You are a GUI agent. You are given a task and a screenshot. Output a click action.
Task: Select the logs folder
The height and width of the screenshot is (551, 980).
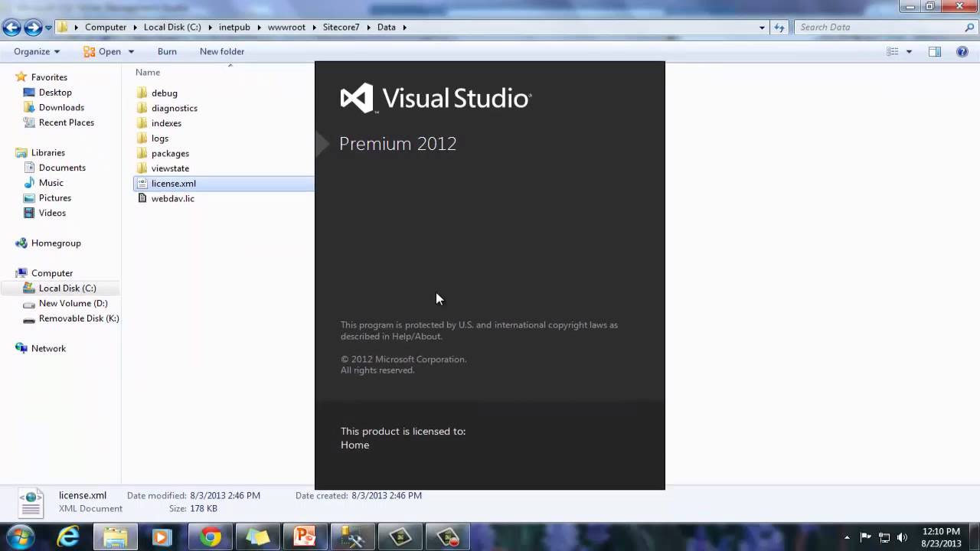[159, 139]
